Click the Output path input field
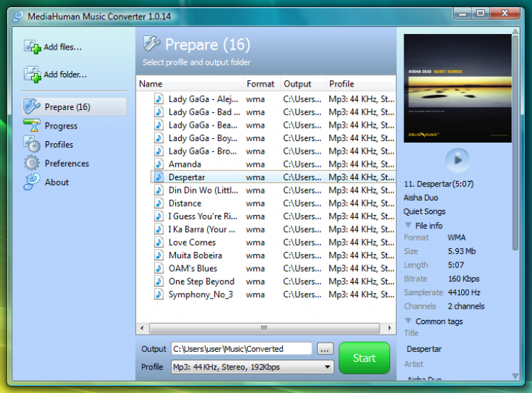Screen dimensions: 532x393 241,348
